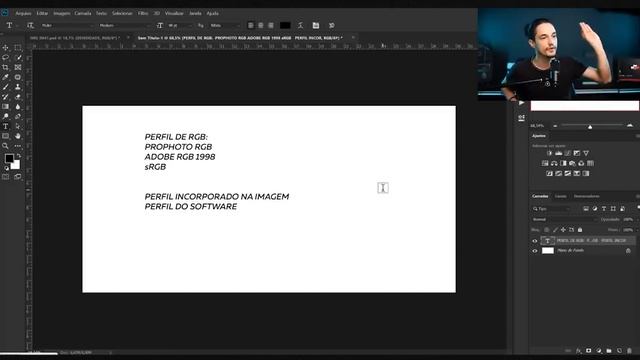The image size is (640, 360).
Task: Toggle Quick Mask mode
Action: coord(5,177)
